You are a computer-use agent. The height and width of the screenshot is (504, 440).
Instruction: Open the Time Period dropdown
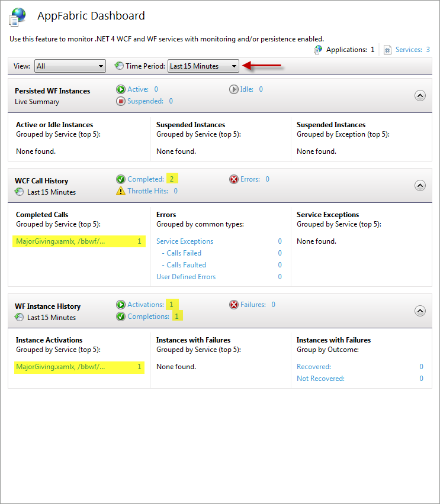coord(203,66)
